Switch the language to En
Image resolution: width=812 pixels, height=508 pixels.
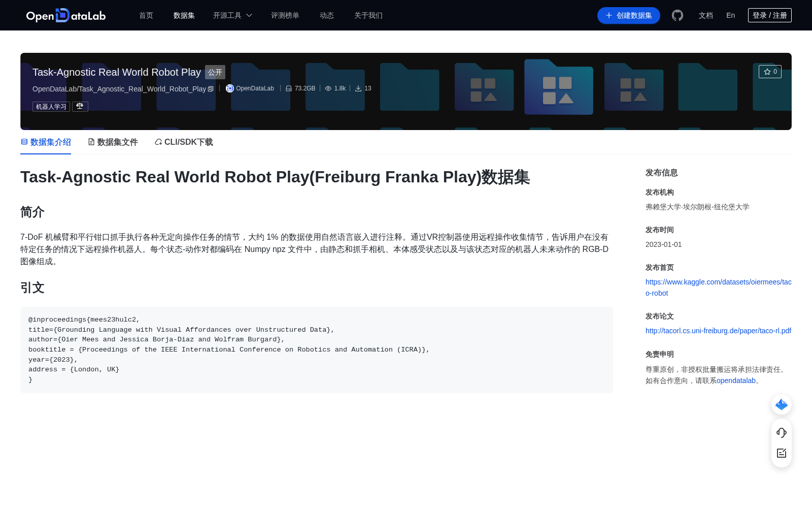[731, 15]
